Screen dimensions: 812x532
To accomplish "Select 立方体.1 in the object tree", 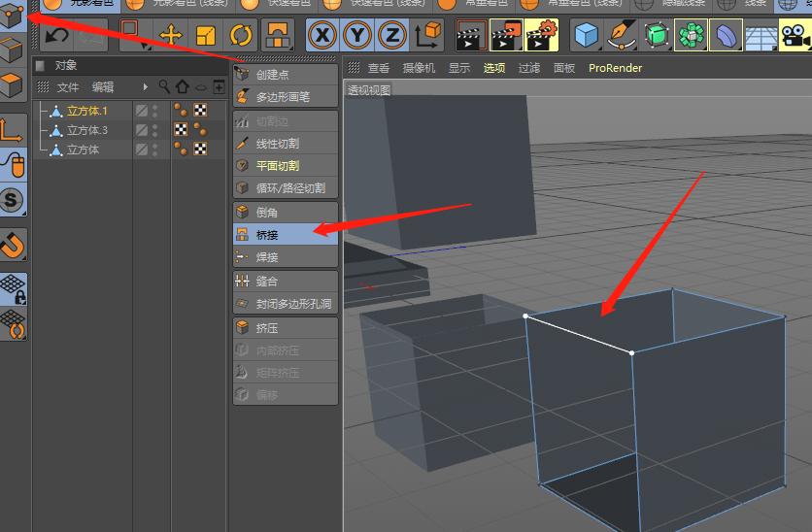I will pyautogui.click(x=86, y=111).
